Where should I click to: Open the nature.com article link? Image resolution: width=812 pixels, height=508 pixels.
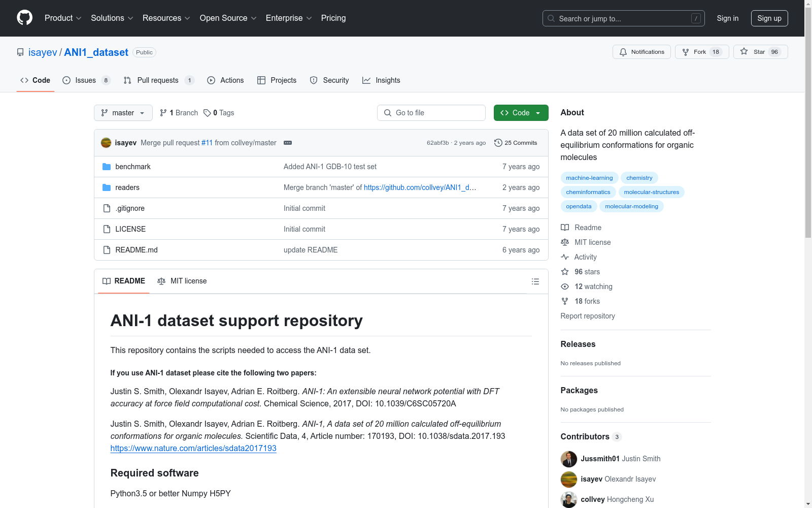coord(193,448)
